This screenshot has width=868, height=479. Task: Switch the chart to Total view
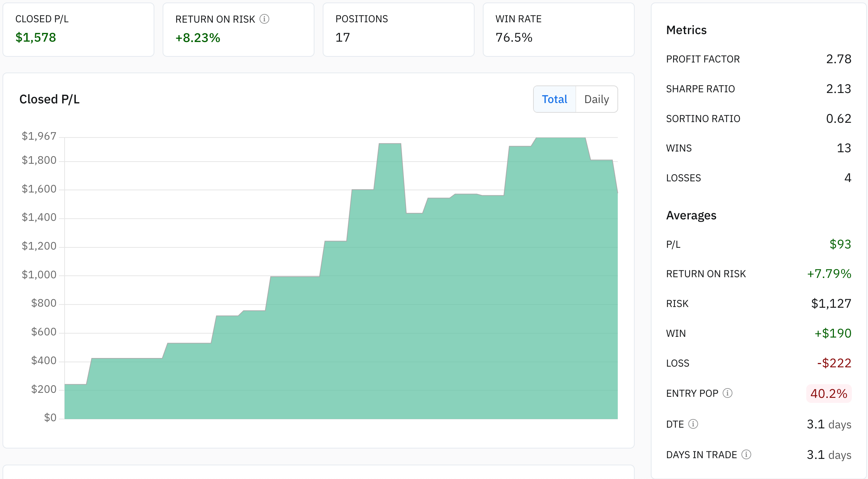(554, 99)
